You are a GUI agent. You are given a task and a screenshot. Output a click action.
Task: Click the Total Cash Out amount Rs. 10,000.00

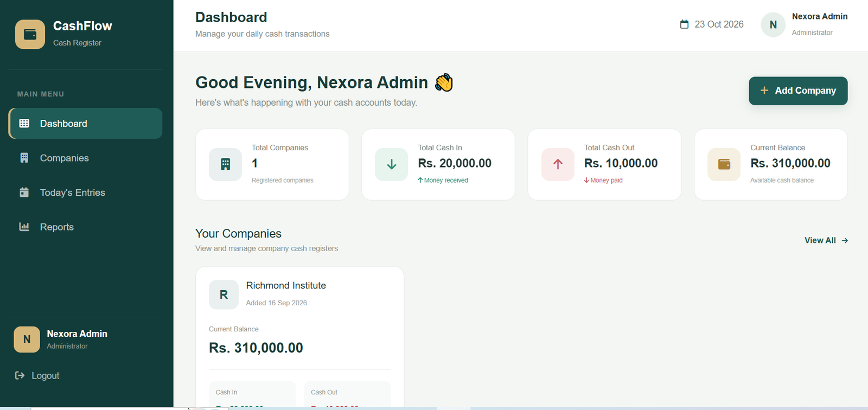621,163
